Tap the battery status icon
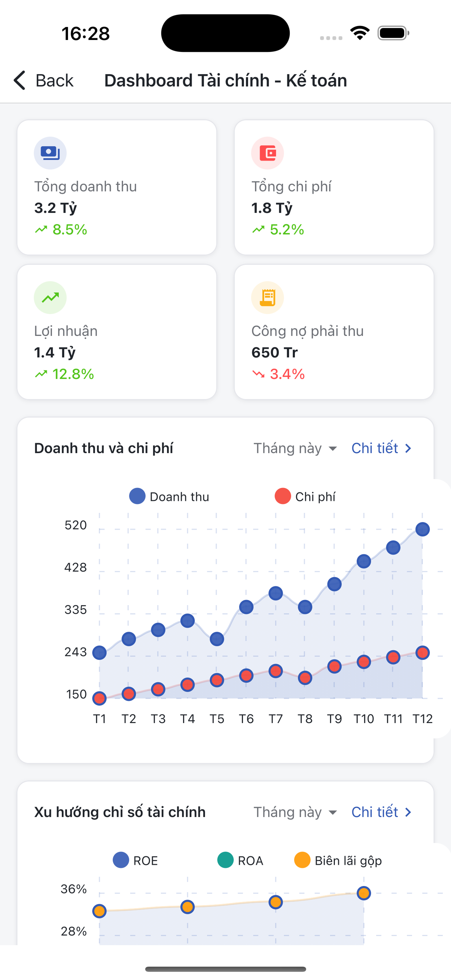The height and width of the screenshot is (980, 451). coord(393,33)
